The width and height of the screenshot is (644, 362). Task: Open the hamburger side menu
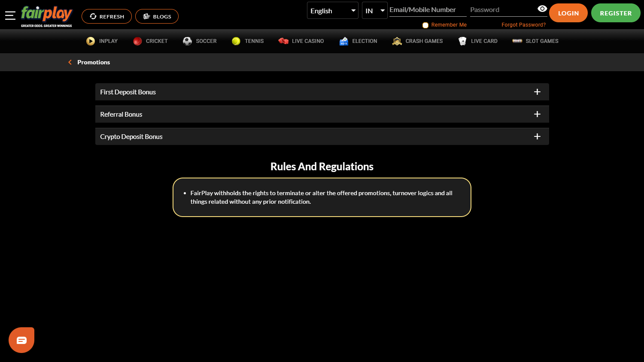(x=10, y=15)
